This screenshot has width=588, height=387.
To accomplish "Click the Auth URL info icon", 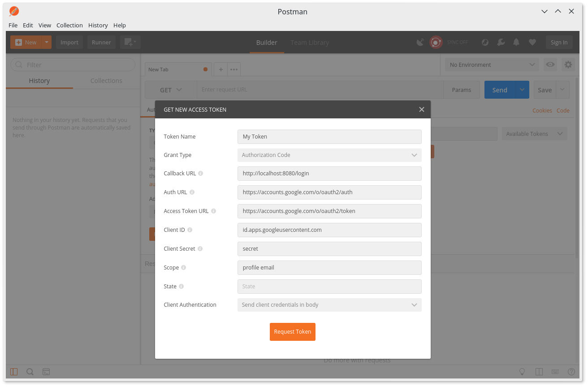I will tap(192, 192).
